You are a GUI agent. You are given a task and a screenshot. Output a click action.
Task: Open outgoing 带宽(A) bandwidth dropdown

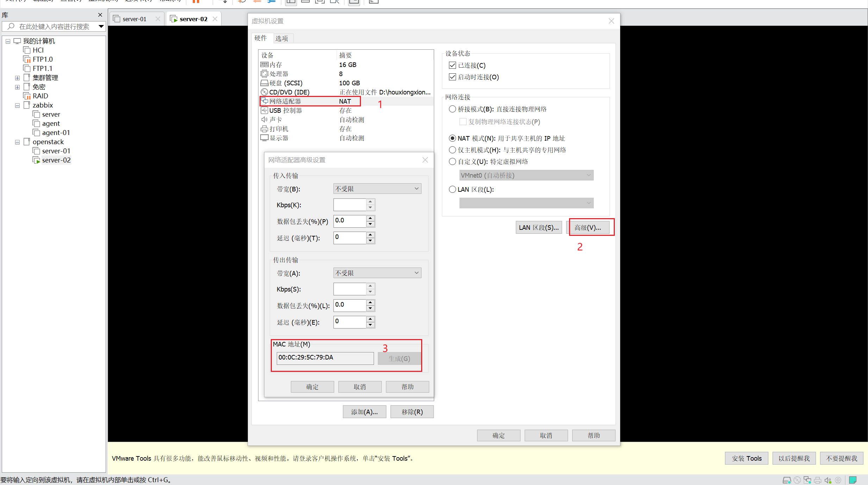[377, 273]
